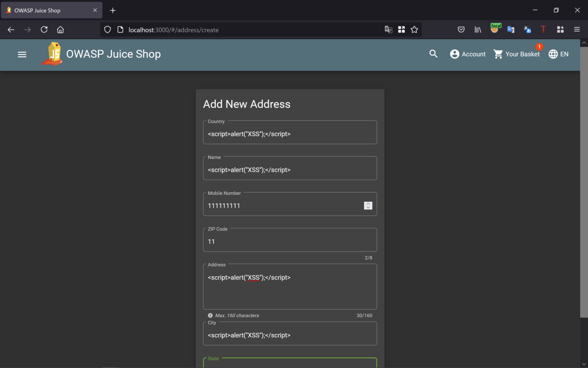Click the QR grid icon in the URL bar
This screenshot has height=368, width=588.
click(401, 29)
